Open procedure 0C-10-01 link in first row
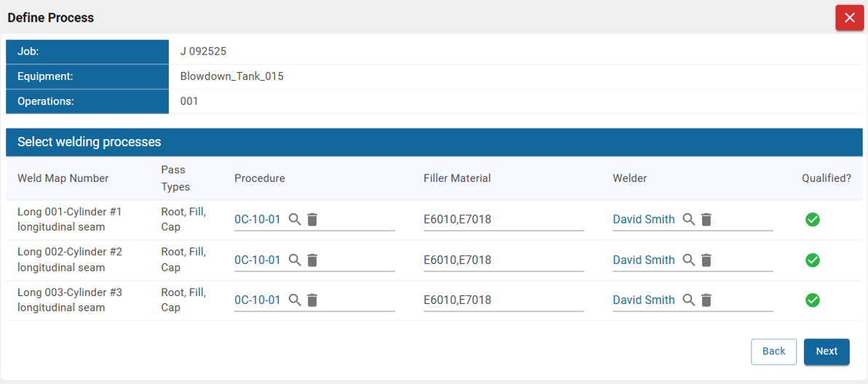The height and width of the screenshot is (384, 868). [257, 220]
